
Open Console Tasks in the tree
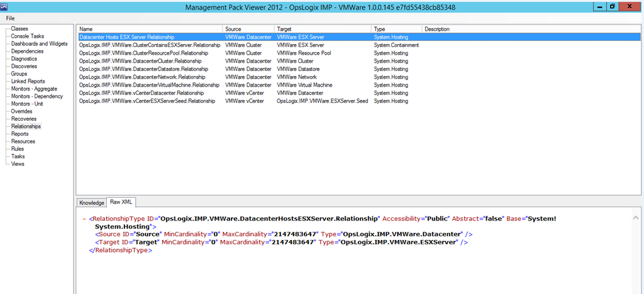point(27,36)
